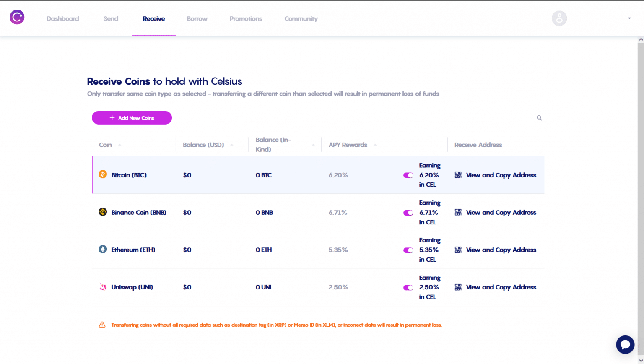This screenshot has height=364, width=644.
Task: Click the QR code icon for Ethereum
Action: (458, 250)
